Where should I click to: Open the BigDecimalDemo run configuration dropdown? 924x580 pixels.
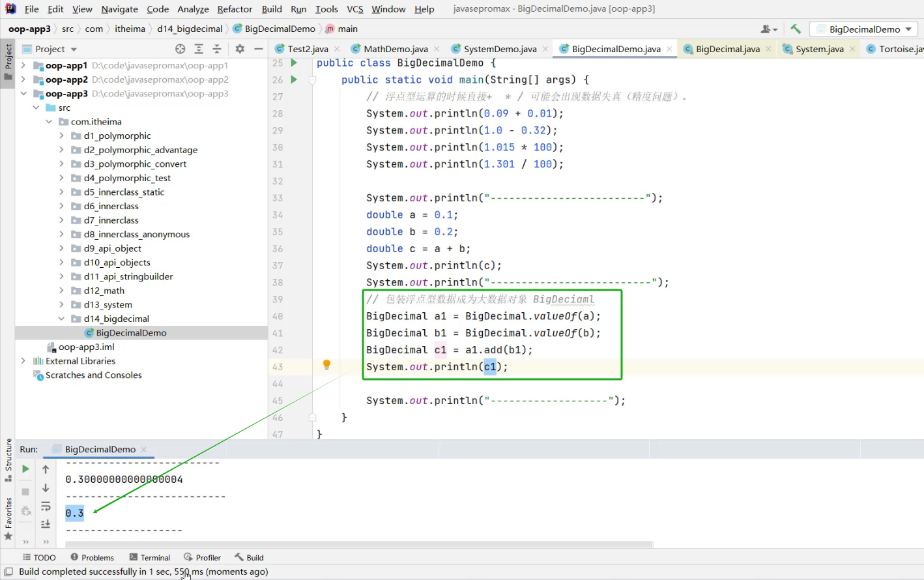coord(864,29)
